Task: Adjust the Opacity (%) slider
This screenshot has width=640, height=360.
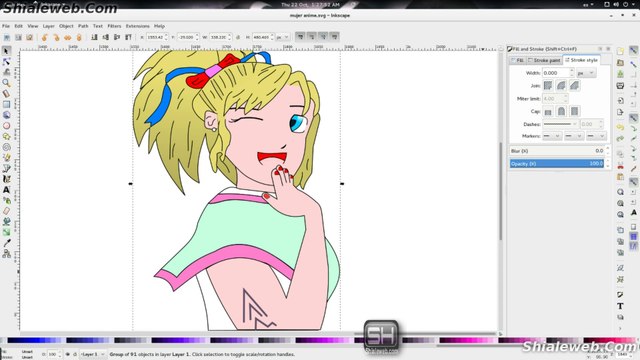Action: tap(557, 164)
